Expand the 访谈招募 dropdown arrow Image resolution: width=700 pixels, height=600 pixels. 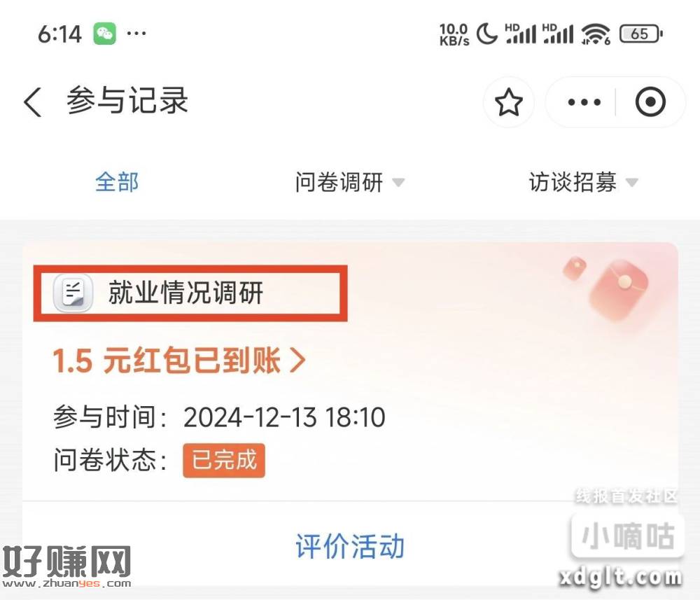tap(631, 182)
